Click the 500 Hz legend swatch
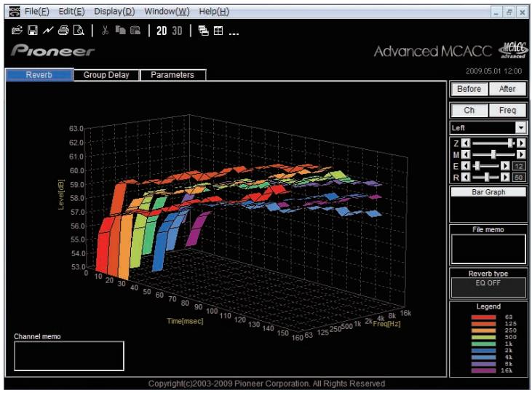The width and height of the screenshot is (532, 393). 483,338
